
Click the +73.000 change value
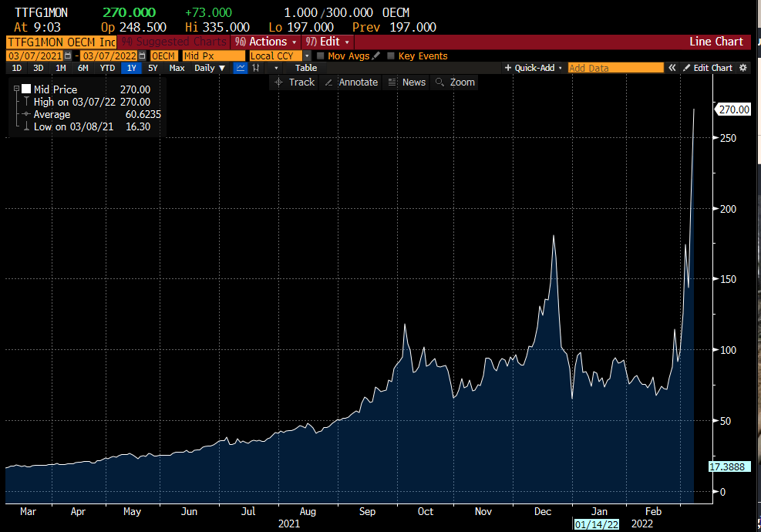pos(209,12)
